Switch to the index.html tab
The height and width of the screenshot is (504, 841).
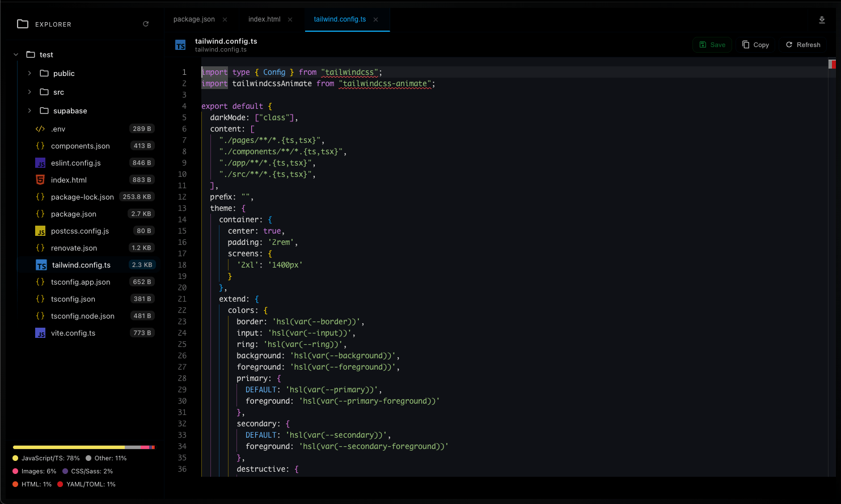(264, 19)
